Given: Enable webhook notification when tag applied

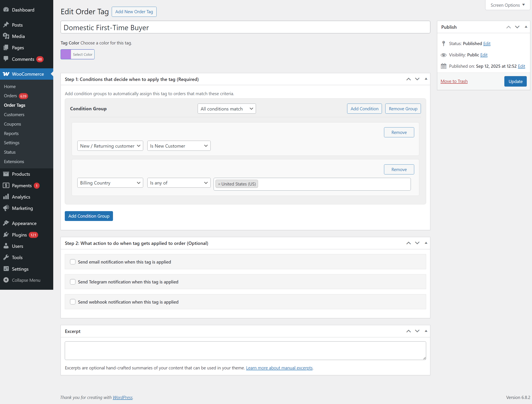Looking at the screenshot, I should click(x=73, y=301).
